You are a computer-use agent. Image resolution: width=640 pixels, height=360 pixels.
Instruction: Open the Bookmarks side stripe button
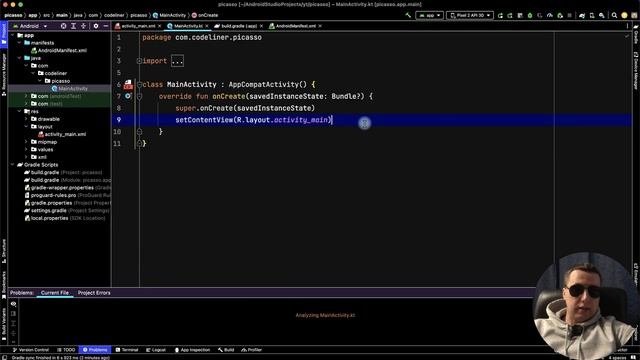point(4,285)
